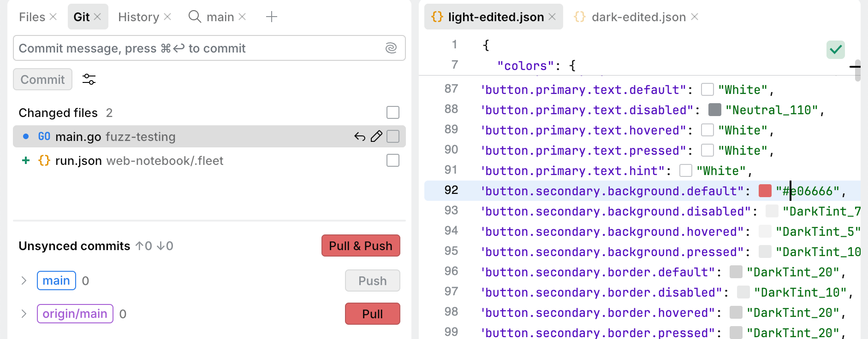Viewport: 868px width, 339px height.
Task: Open the dark-edited.json tab
Action: (x=638, y=17)
